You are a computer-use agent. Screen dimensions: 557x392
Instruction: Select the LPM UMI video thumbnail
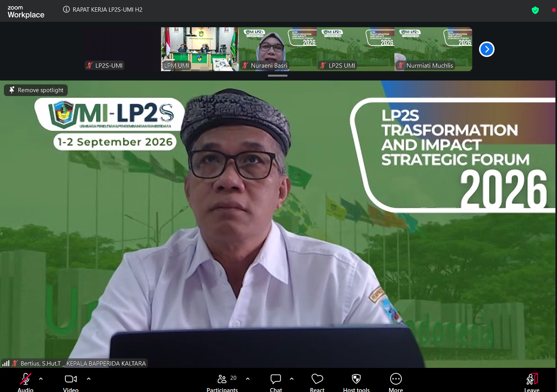pos(200,49)
